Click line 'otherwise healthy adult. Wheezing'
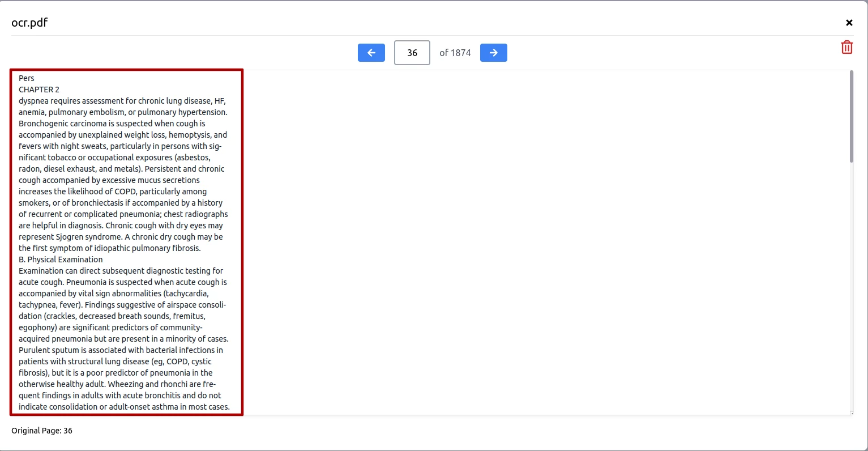This screenshot has height=451, width=868. click(117, 384)
